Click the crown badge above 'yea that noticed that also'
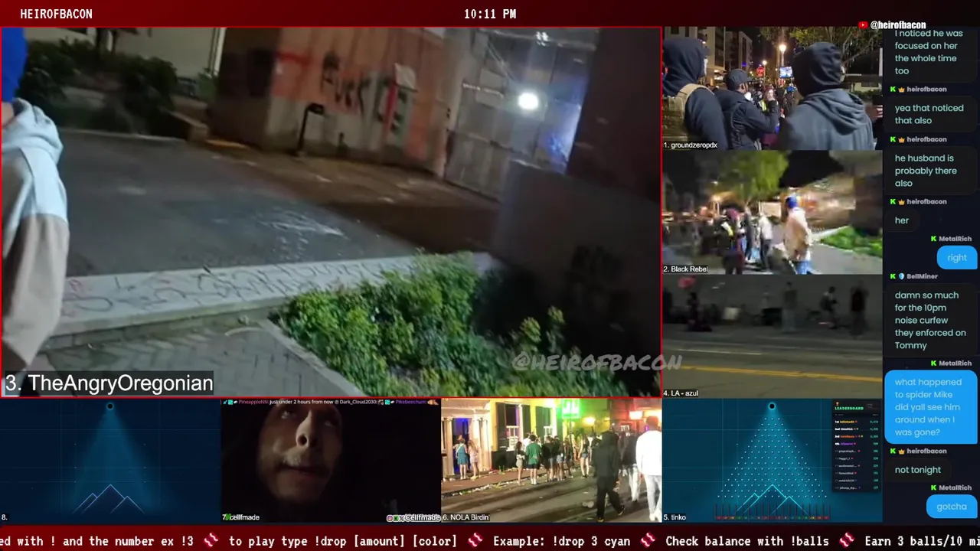This screenshot has height=551, width=980. [901, 90]
